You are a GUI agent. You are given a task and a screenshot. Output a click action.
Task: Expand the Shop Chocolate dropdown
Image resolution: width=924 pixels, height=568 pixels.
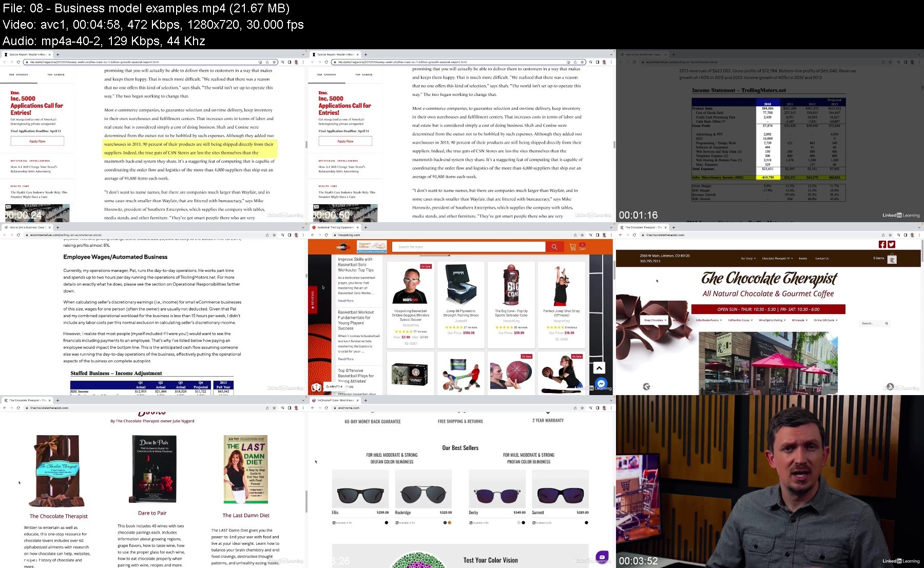point(655,320)
